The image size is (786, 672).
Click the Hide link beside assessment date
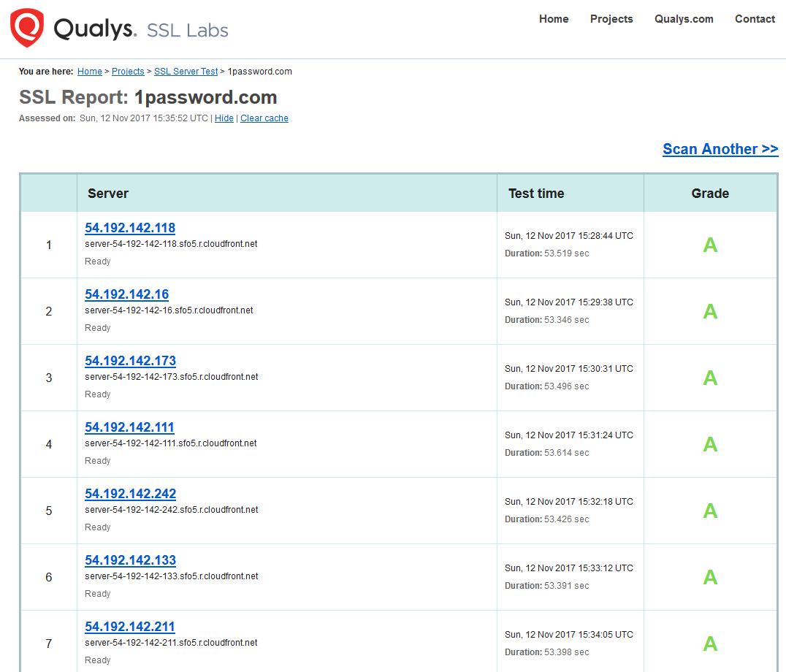point(224,118)
